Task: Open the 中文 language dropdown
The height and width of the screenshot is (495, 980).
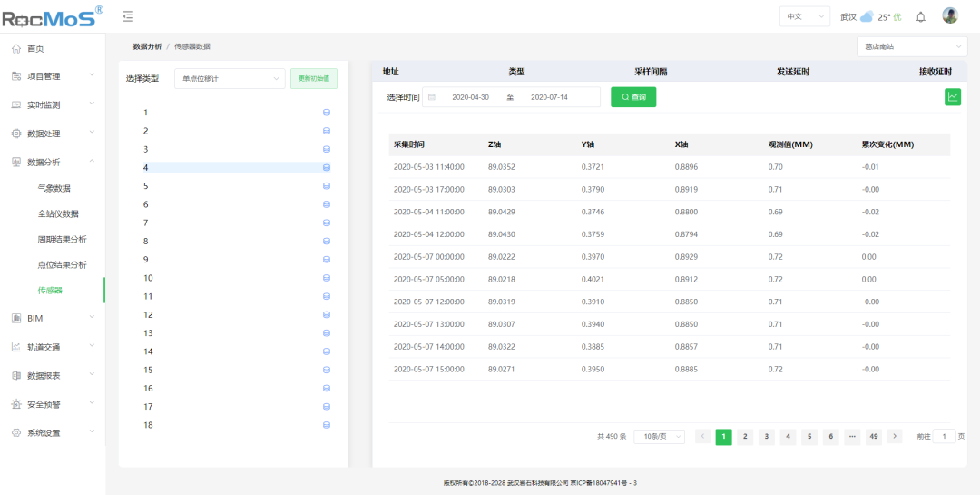Action: click(x=804, y=17)
